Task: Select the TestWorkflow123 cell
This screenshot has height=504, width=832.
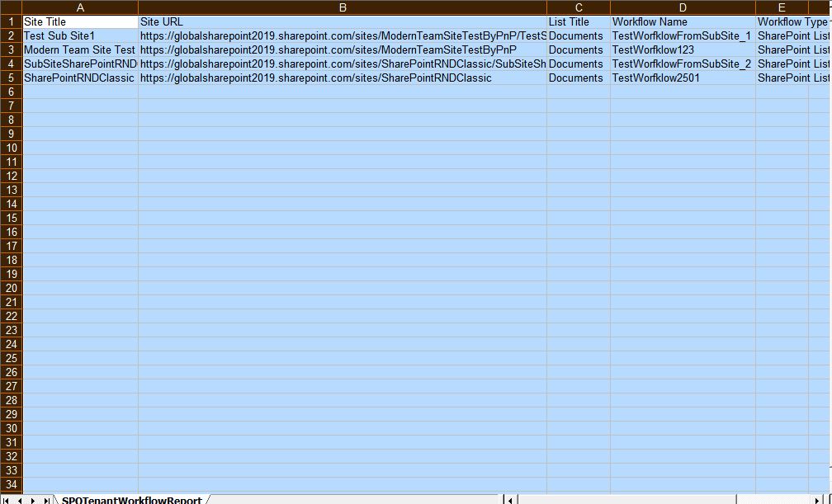Action: tap(682, 49)
